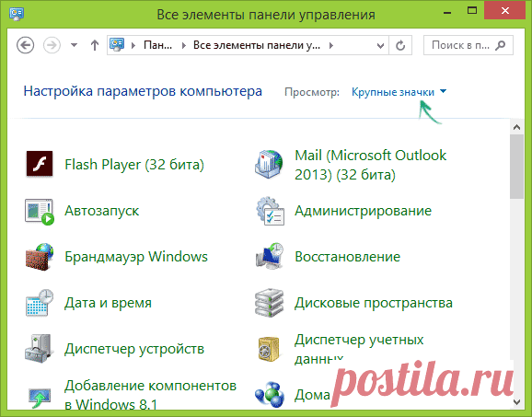Open the Flash Player icon
The width and height of the screenshot is (532, 417).
coord(40,164)
